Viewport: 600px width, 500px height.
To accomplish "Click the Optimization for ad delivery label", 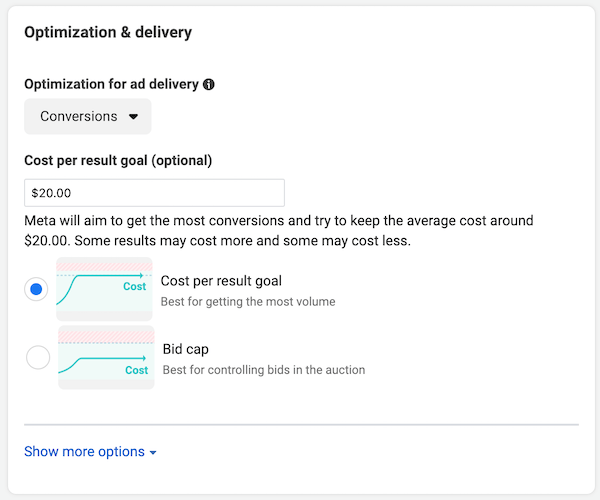I will tap(110, 85).
